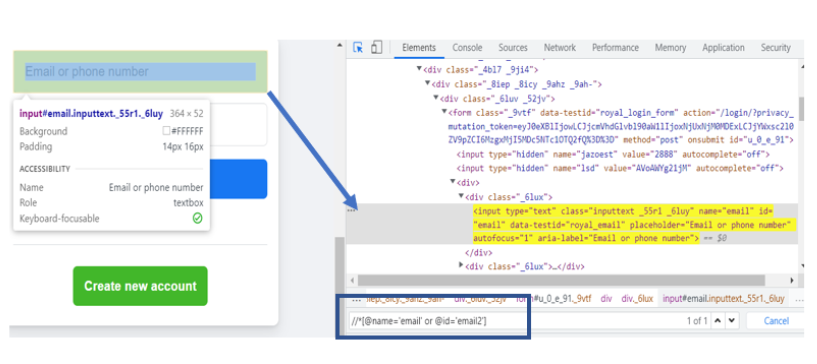Image resolution: width=817 pixels, height=364 pixels.
Task: Switch to the Memory tab
Action: pyautogui.click(x=670, y=47)
